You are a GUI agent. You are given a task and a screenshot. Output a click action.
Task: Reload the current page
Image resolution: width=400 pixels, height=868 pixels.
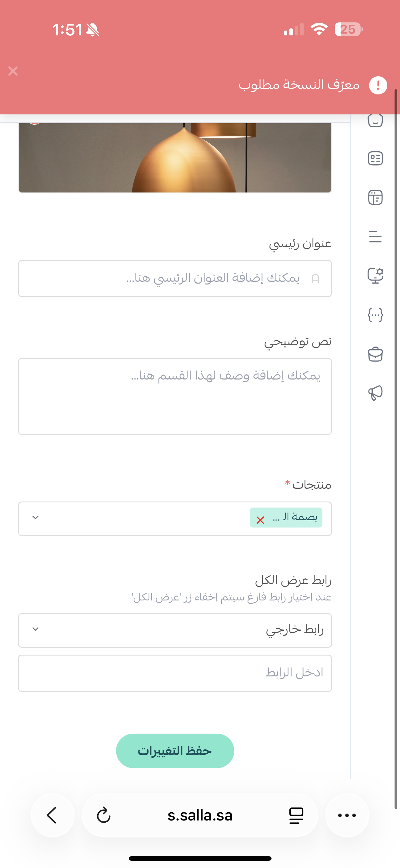tap(104, 815)
